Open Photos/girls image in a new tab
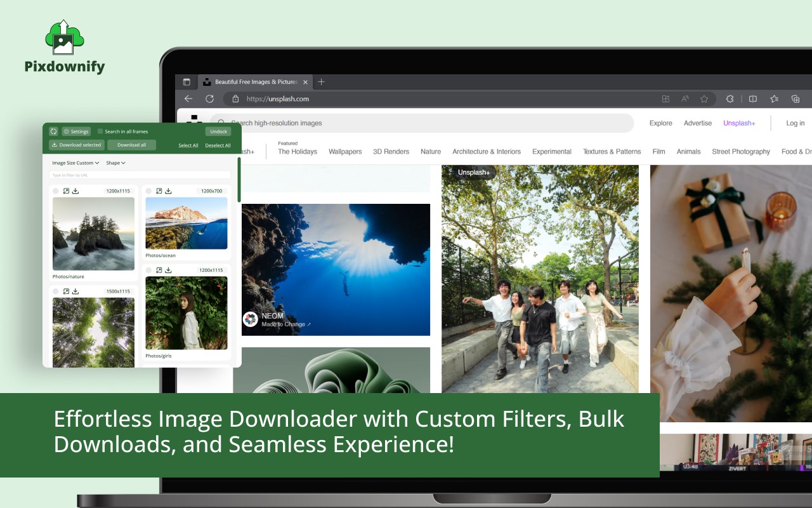 pos(159,270)
